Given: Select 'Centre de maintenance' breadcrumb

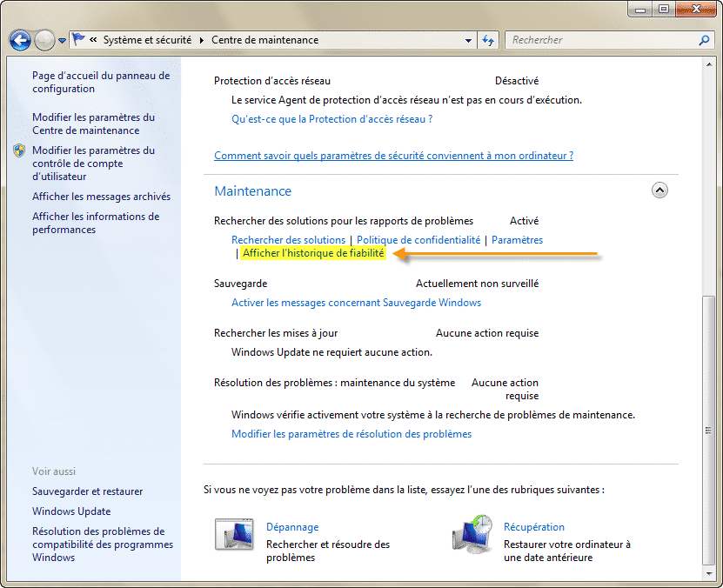Looking at the screenshot, I should click(264, 40).
